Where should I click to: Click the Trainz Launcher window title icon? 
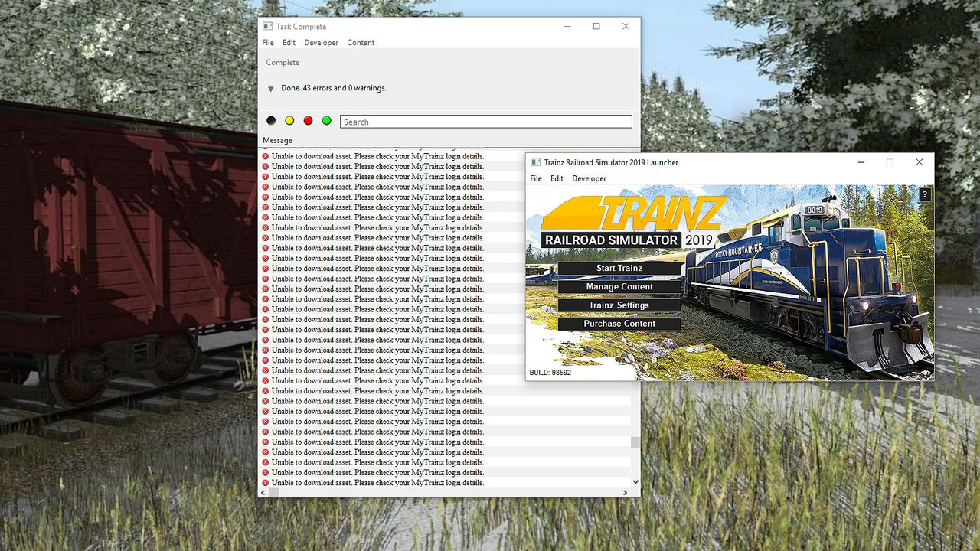click(x=536, y=162)
